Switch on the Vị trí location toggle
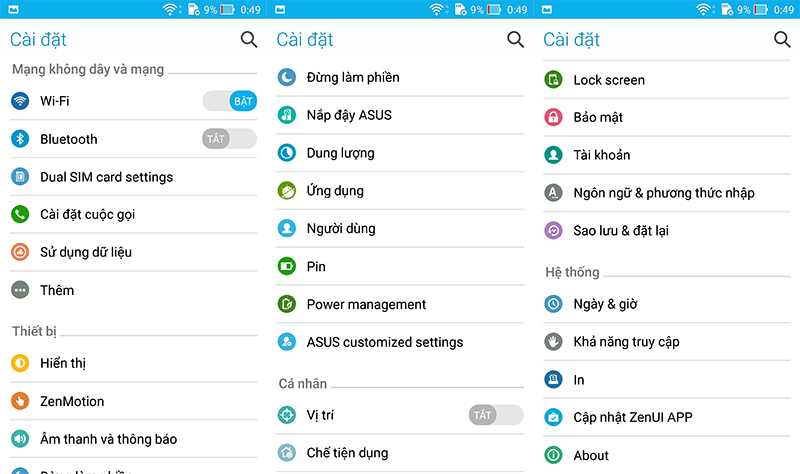 click(x=496, y=415)
